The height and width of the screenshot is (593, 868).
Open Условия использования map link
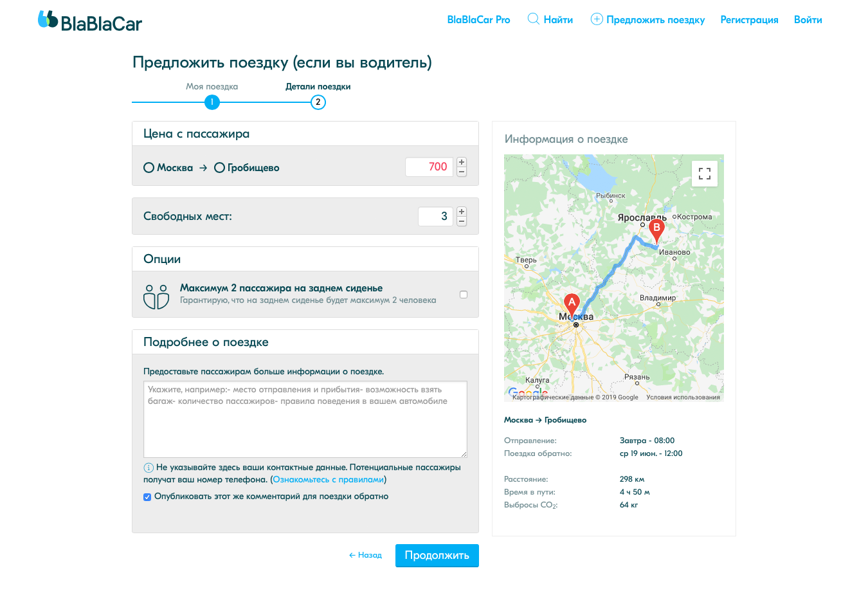tap(683, 397)
